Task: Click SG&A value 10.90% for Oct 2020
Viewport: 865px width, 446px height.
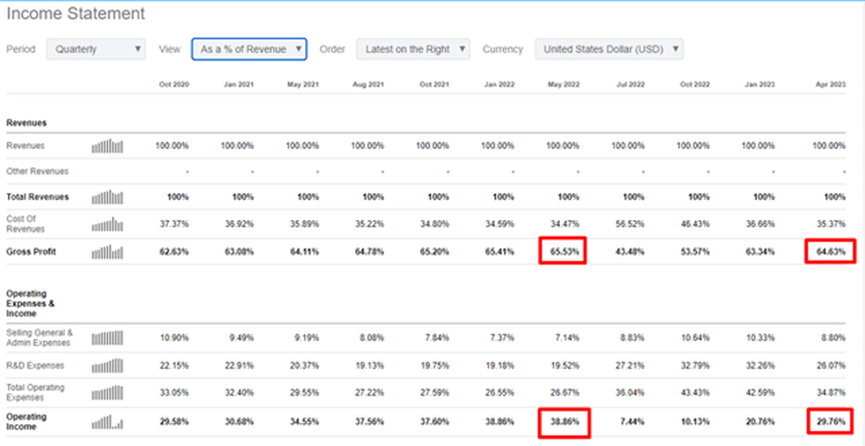Action: click(174, 337)
